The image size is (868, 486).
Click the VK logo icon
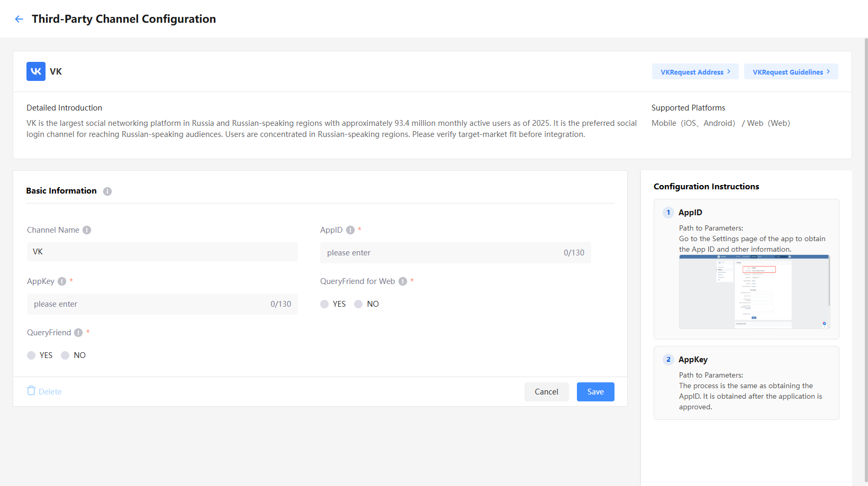36,71
